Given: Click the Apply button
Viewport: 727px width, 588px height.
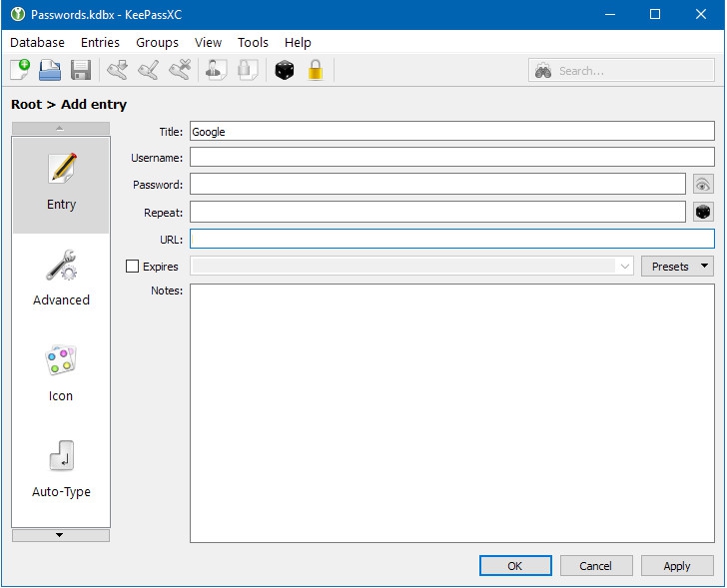Looking at the screenshot, I should (677, 566).
